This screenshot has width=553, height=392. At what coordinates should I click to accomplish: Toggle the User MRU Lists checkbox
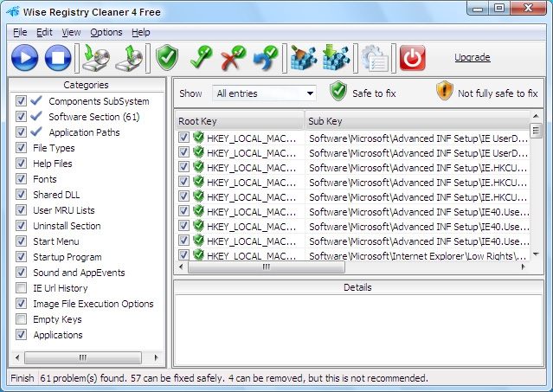point(21,210)
